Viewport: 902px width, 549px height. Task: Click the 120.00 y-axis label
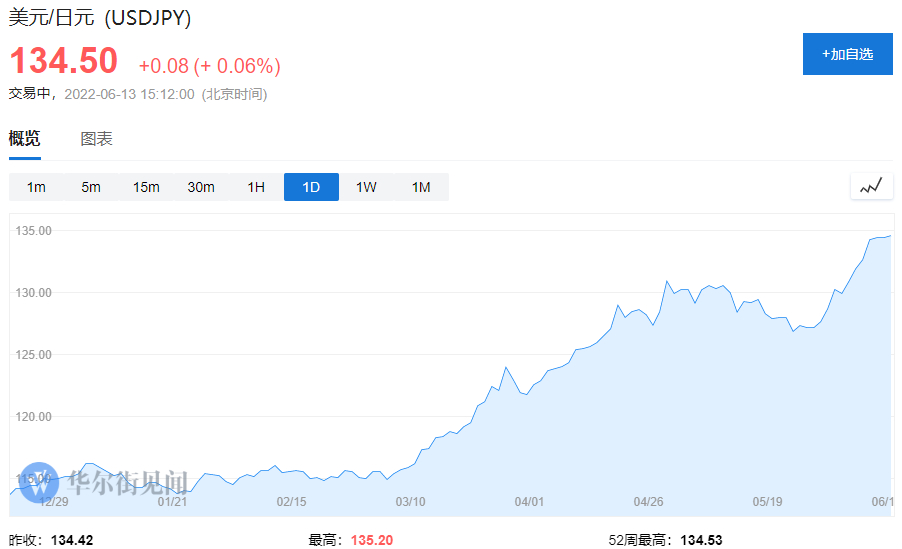click(x=33, y=417)
